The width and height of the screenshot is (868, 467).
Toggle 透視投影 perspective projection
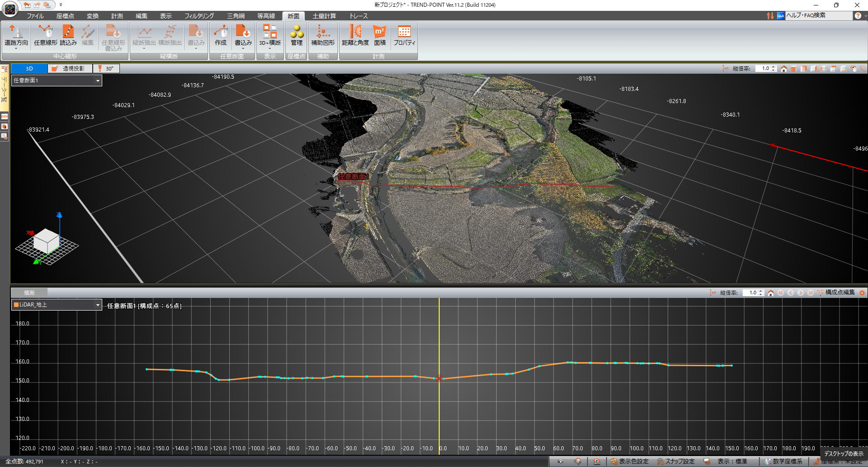coord(70,69)
